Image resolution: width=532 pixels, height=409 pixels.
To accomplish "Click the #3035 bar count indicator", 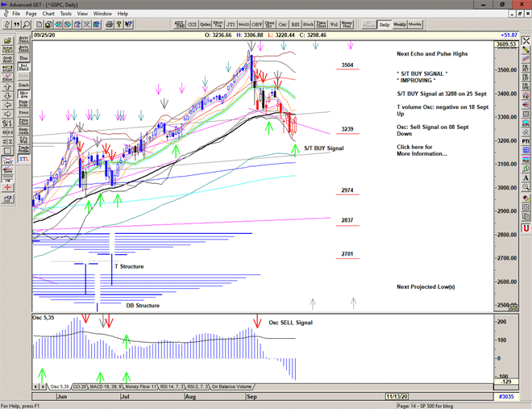I will point(506,396).
